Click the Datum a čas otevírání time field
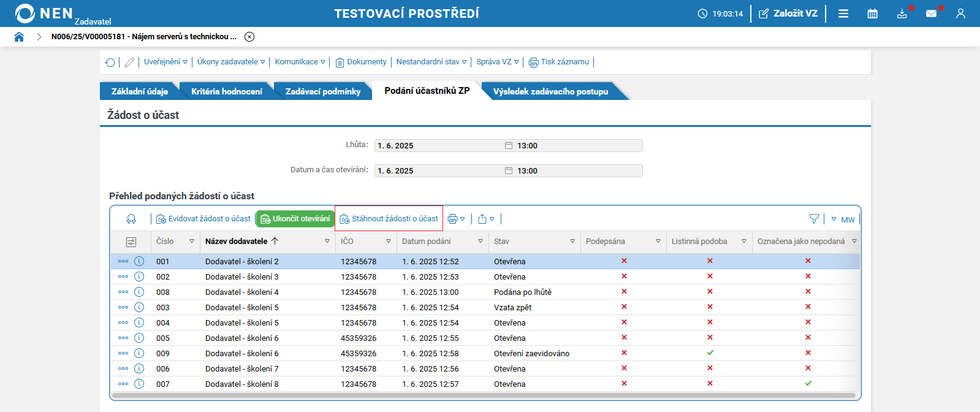Viewport: 980px width, 412px height. coord(578,171)
